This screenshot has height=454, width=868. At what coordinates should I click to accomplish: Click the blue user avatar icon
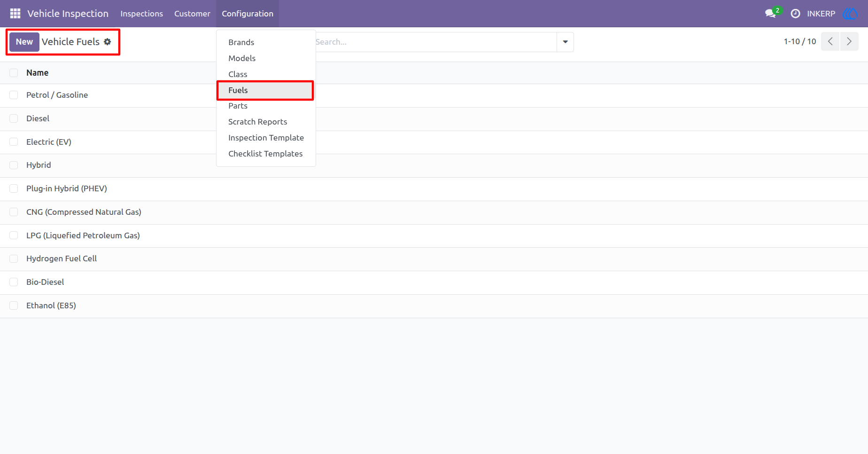click(x=850, y=14)
